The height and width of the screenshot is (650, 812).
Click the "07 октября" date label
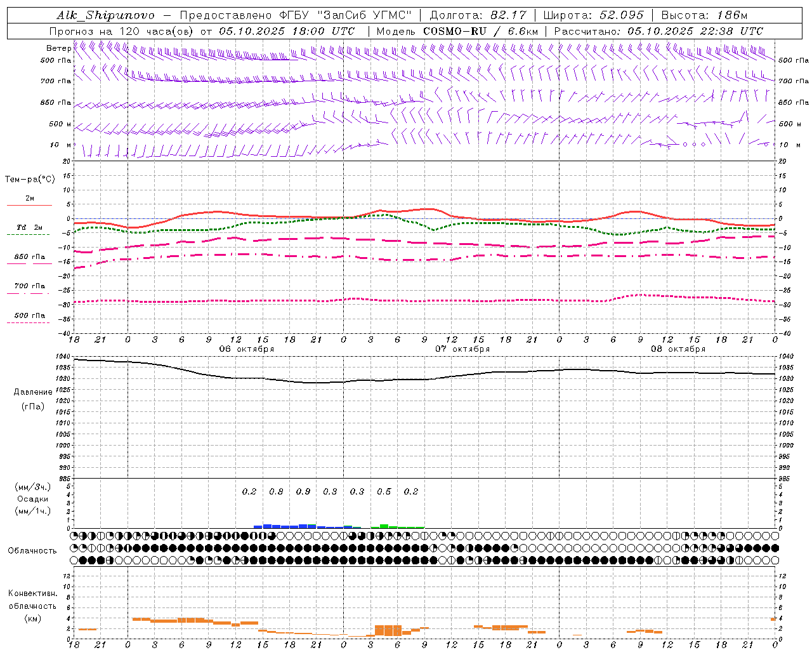(462, 348)
